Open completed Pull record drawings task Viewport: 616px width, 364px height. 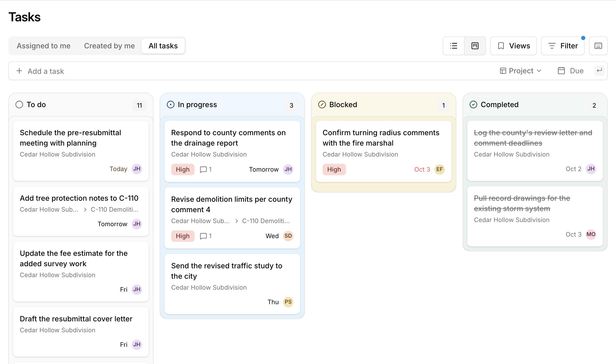coord(535,216)
